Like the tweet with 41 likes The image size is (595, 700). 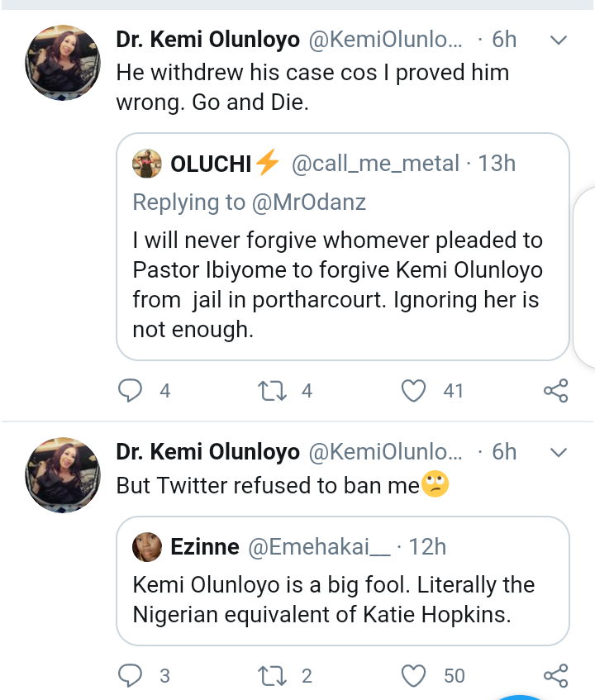coord(413,390)
